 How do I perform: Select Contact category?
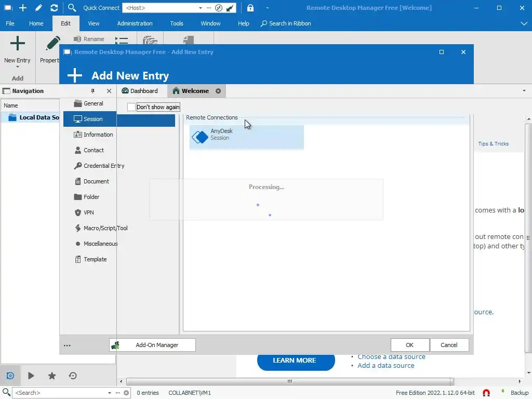click(x=89, y=150)
